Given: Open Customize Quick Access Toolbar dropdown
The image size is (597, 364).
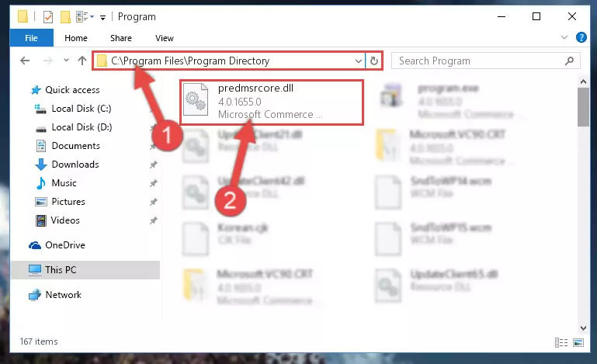Looking at the screenshot, I should click(x=102, y=17).
